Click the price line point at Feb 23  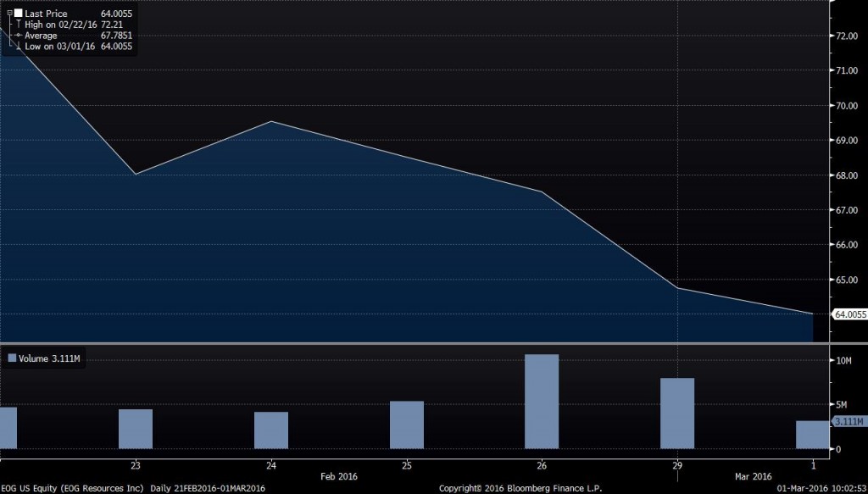[x=136, y=174]
